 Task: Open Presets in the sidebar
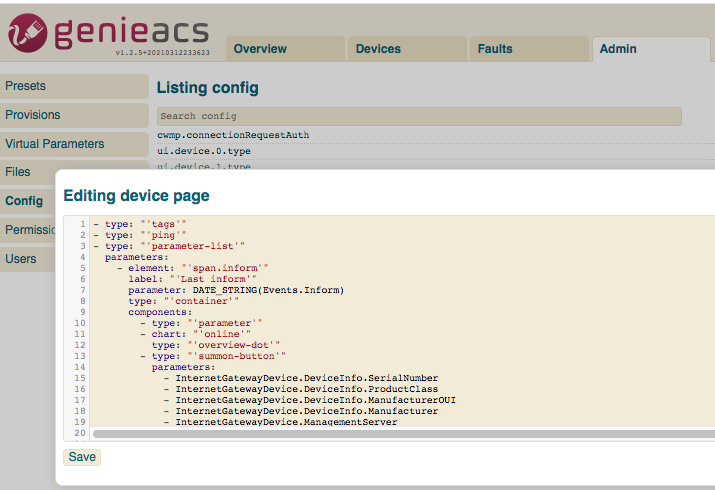click(x=26, y=86)
